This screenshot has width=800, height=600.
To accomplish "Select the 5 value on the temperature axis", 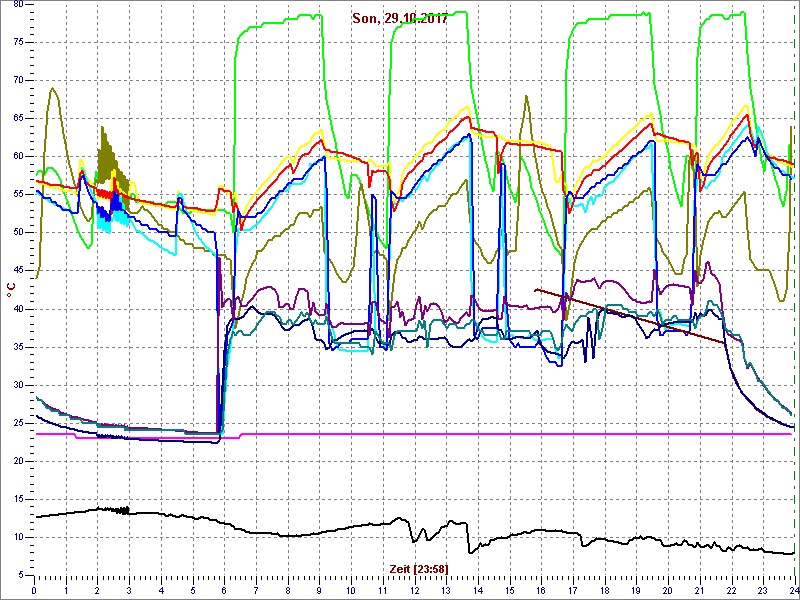I will click(x=22, y=576).
